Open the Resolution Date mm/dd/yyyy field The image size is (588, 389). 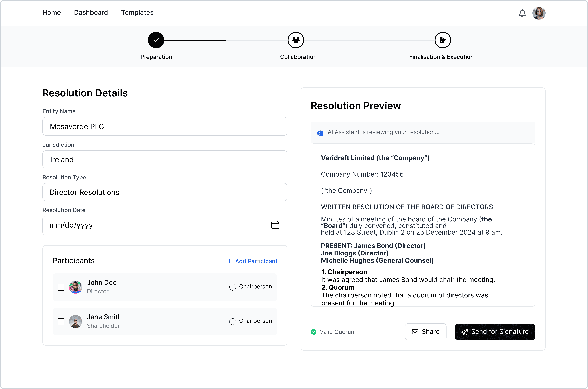154,225
